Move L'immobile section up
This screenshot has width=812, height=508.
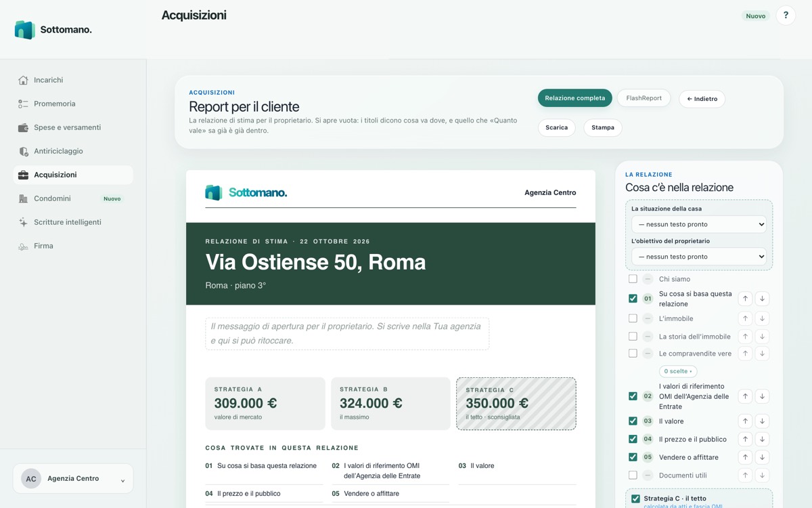(x=745, y=318)
